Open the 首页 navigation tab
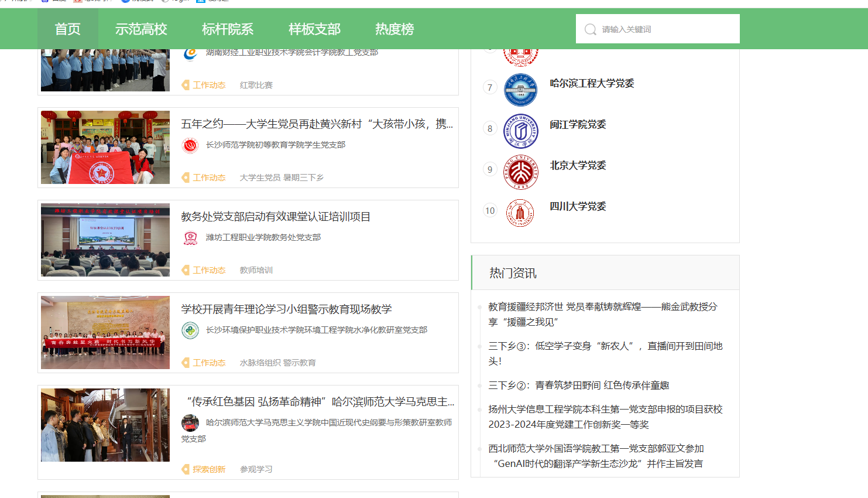Screen dimensions: 868x498 click(67, 29)
